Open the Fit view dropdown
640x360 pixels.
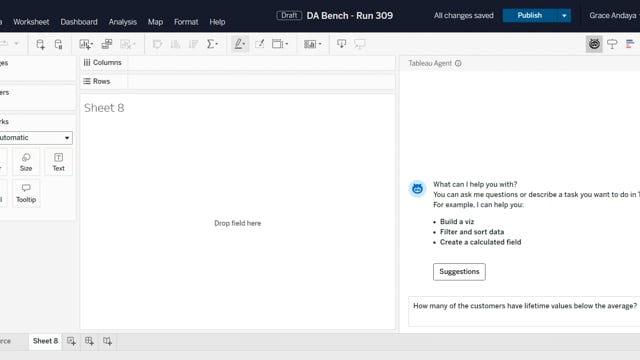pos(312,44)
